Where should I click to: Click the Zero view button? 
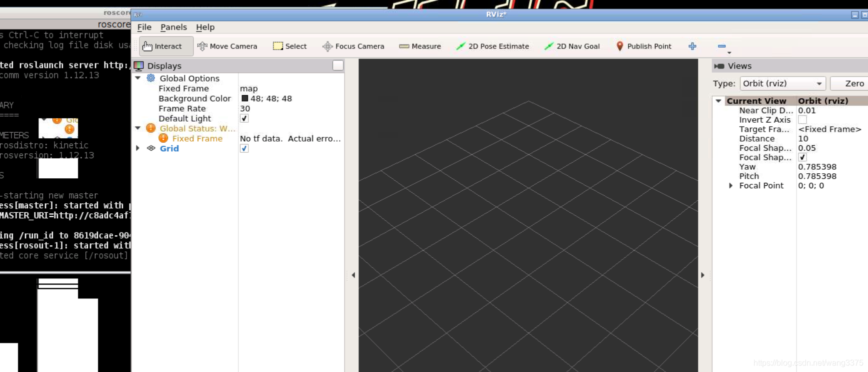(x=849, y=84)
